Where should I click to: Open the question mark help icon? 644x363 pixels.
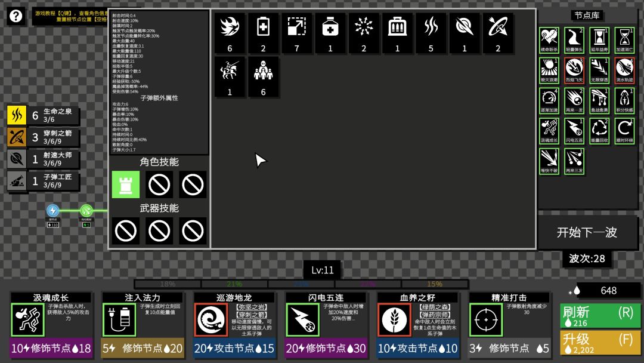pos(16,16)
